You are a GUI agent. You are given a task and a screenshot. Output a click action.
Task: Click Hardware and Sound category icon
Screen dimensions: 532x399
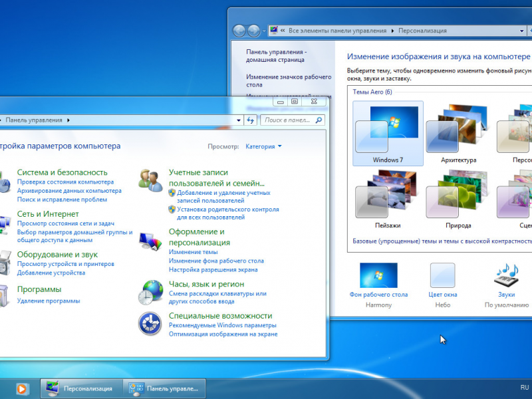click(x=5, y=263)
